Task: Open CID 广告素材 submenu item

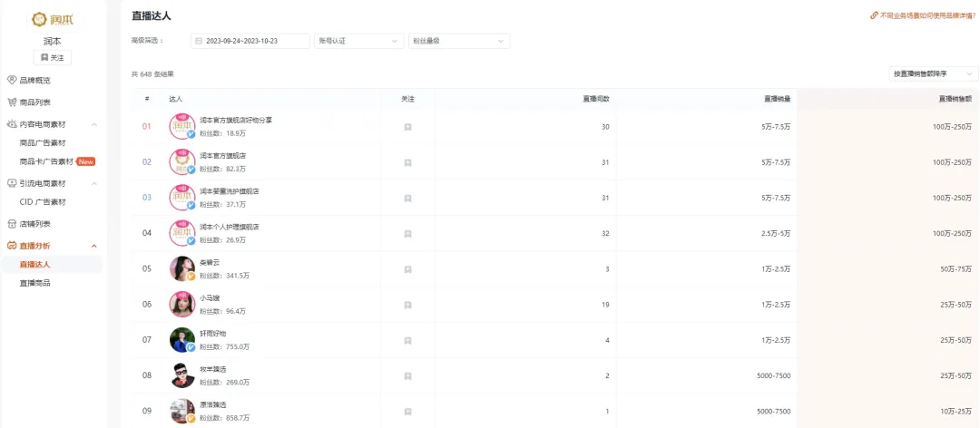Action: tap(43, 202)
